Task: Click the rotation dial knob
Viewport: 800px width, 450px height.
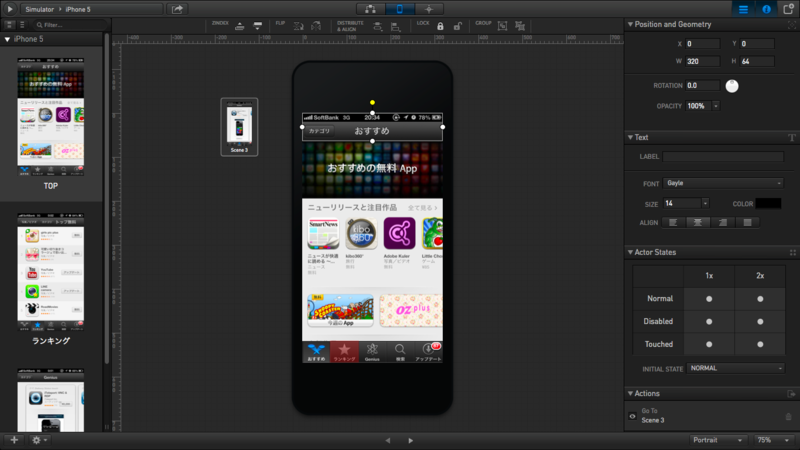Action: (732, 86)
